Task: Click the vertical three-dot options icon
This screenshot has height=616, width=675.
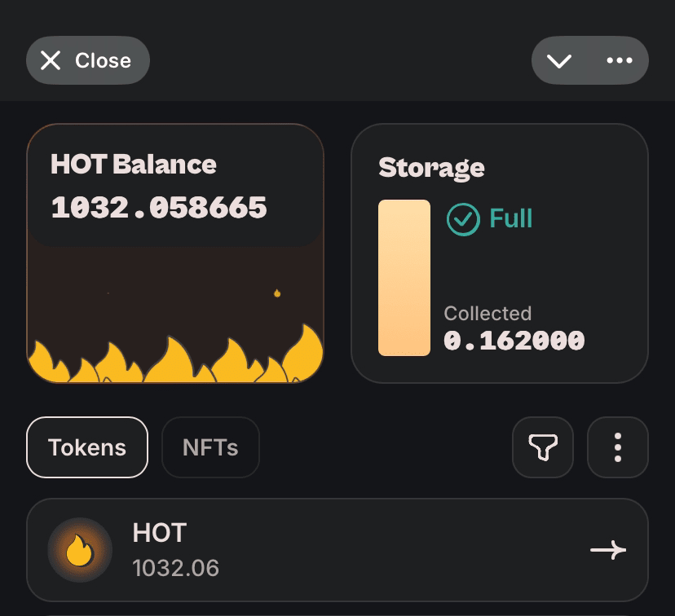Action: pos(618,447)
